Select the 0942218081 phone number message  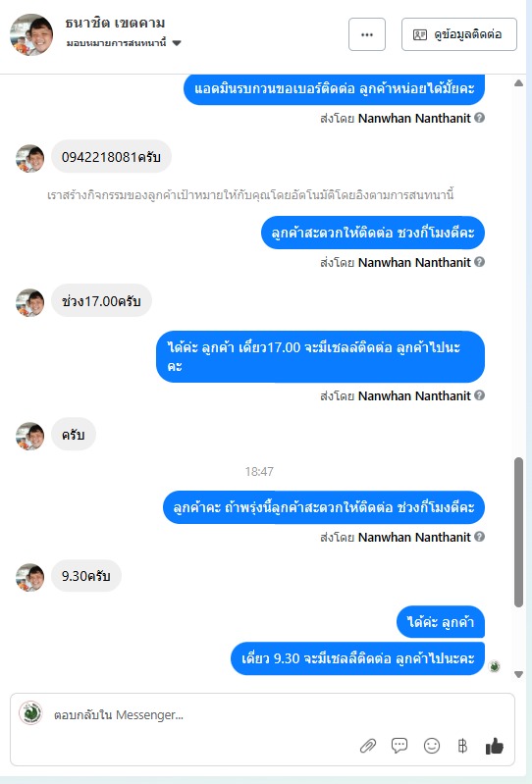click(x=111, y=157)
